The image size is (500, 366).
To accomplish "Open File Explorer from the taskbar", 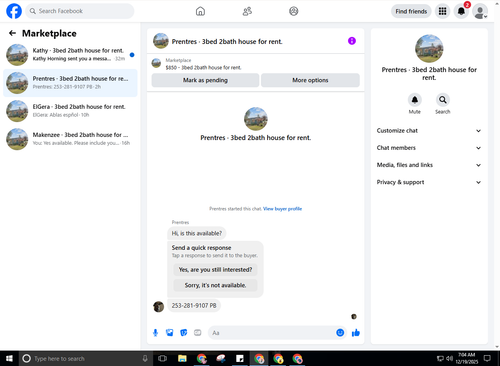I will [182, 359].
